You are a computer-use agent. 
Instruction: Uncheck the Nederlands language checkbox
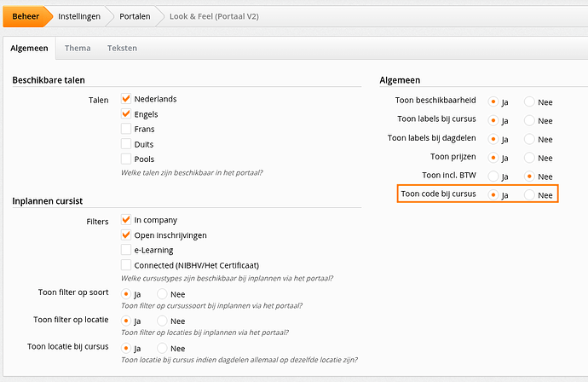[x=126, y=99]
